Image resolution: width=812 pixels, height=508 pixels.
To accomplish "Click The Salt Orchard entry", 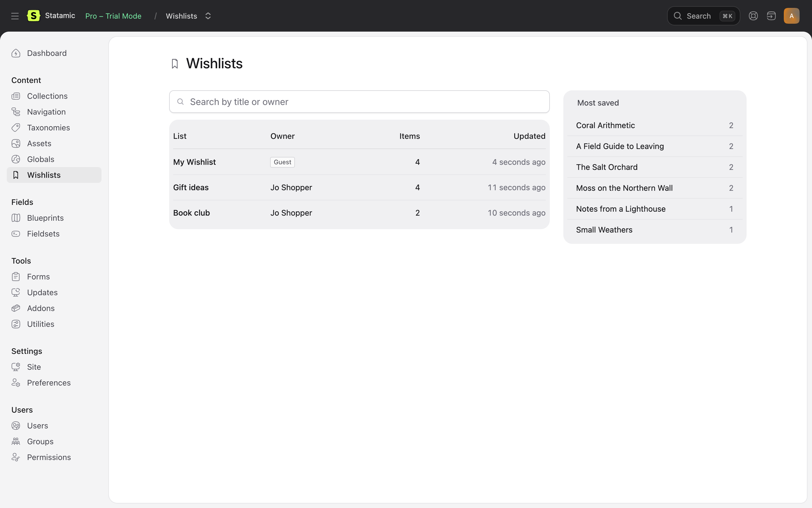I will click(x=607, y=167).
